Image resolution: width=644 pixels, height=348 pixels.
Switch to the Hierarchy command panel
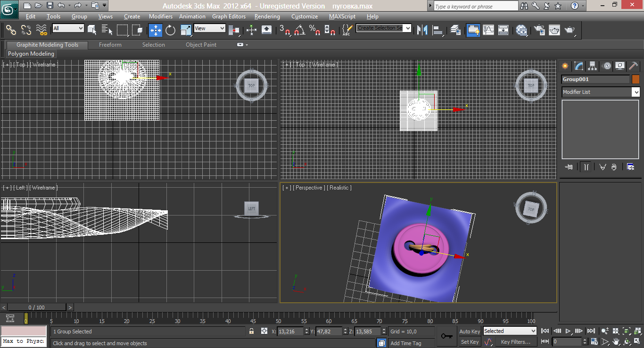(593, 66)
